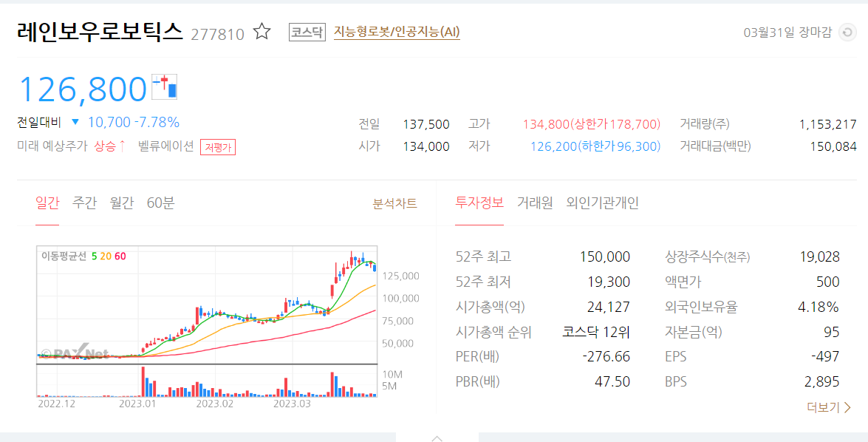The image size is (868, 442).
Task: Click stock code 277810
Action: click(217, 34)
